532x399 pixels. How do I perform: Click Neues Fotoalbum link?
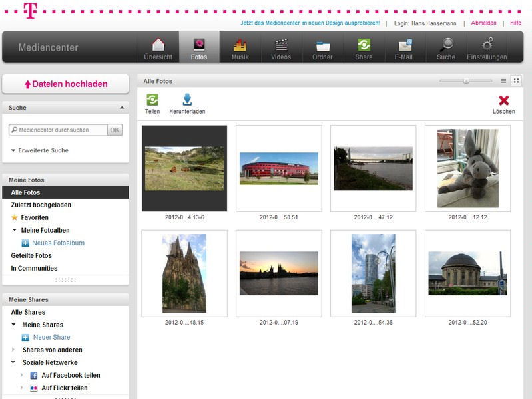pos(58,243)
